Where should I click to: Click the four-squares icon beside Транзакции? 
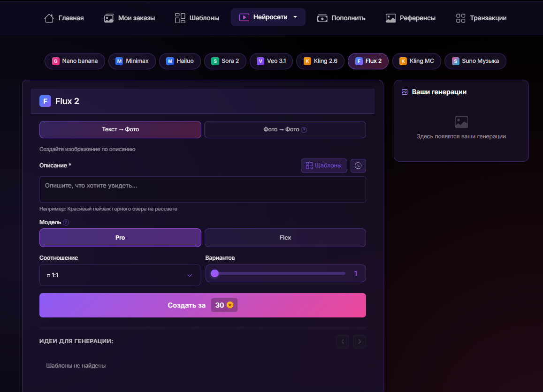460,18
